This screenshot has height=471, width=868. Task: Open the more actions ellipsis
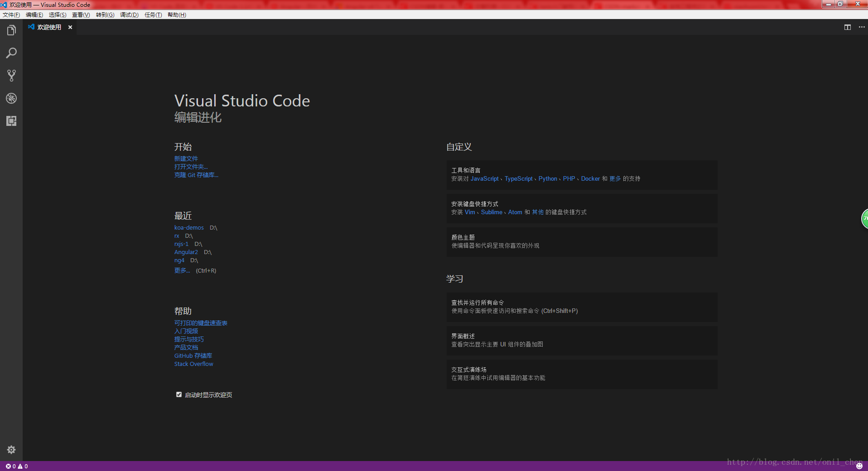pyautogui.click(x=862, y=27)
